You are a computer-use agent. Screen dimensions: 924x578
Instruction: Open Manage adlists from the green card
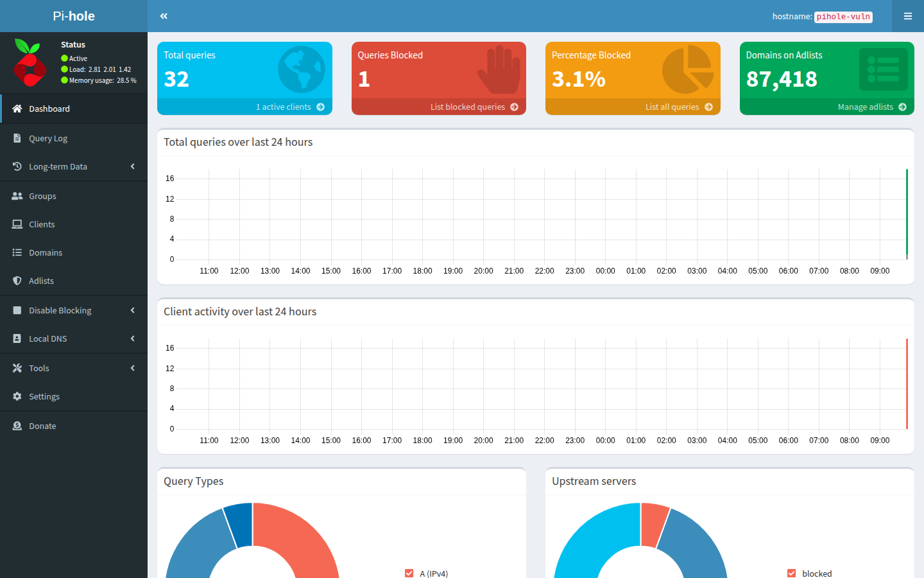864,107
